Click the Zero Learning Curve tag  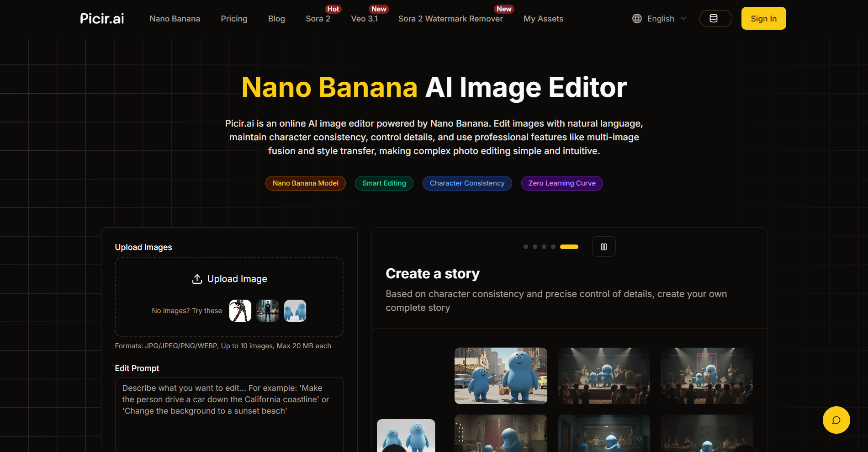point(562,183)
